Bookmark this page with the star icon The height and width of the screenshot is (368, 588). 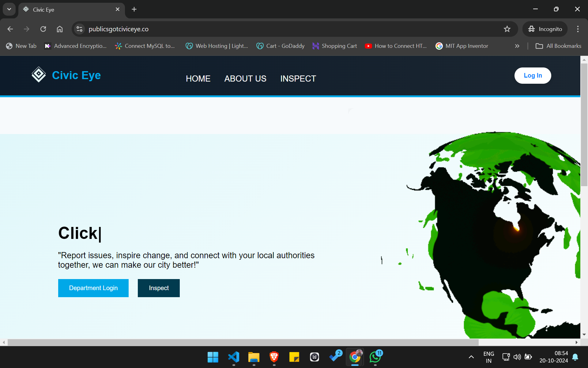click(x=507, y=29)
